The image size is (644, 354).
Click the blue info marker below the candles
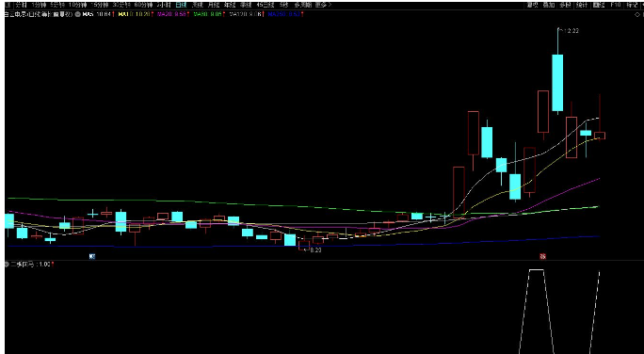coord(92,256)
